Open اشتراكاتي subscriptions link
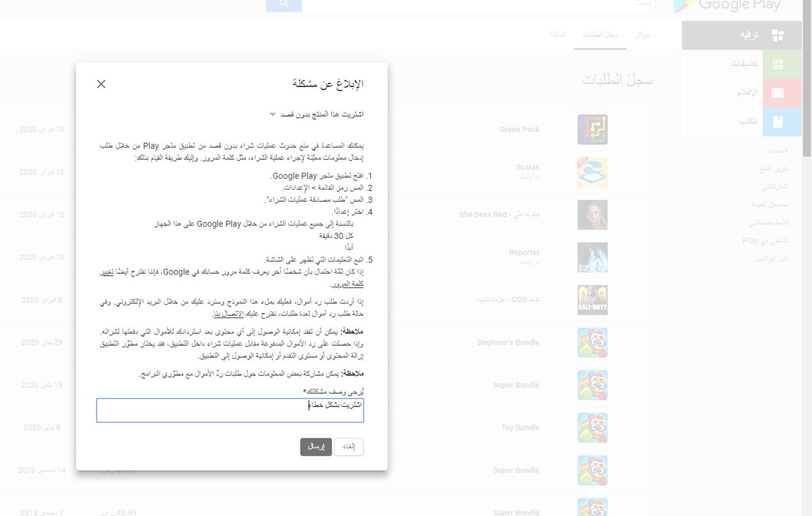This screenshot has width=812, height=516. (774, 185)
